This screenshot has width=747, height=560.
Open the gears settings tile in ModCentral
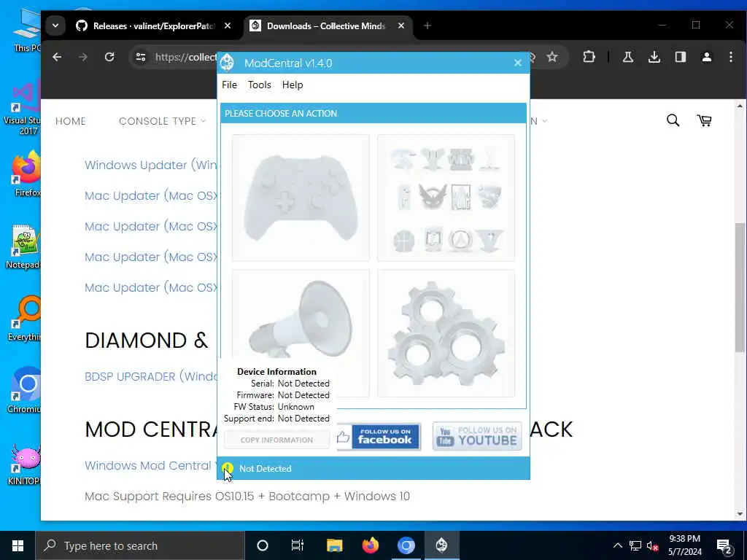point(446,332)
